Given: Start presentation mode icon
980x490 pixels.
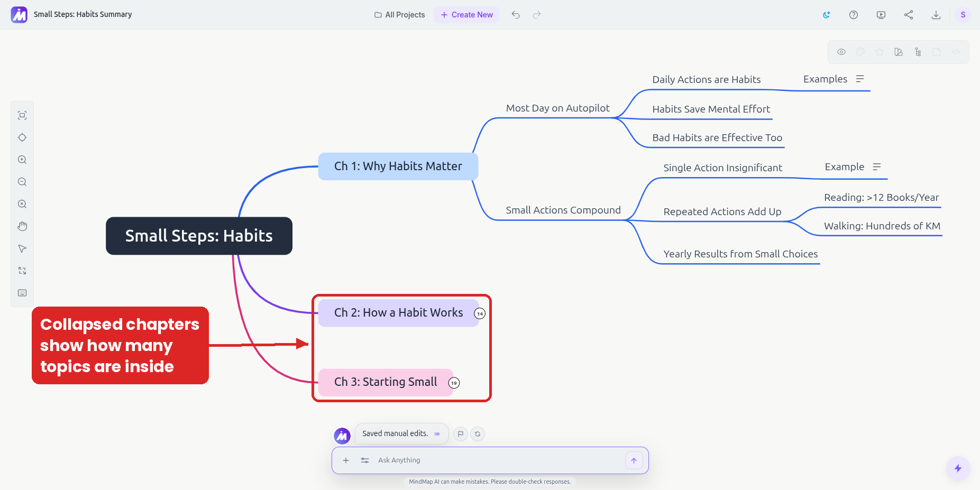Looking at the screenshot, I should 881,15.
